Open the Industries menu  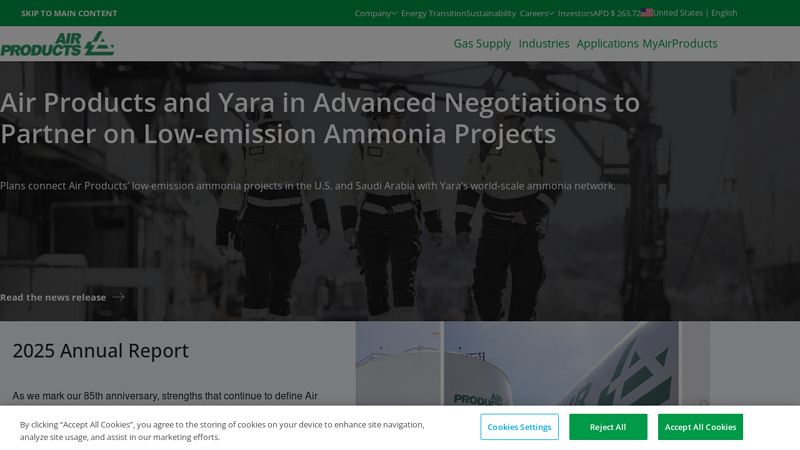544,43
